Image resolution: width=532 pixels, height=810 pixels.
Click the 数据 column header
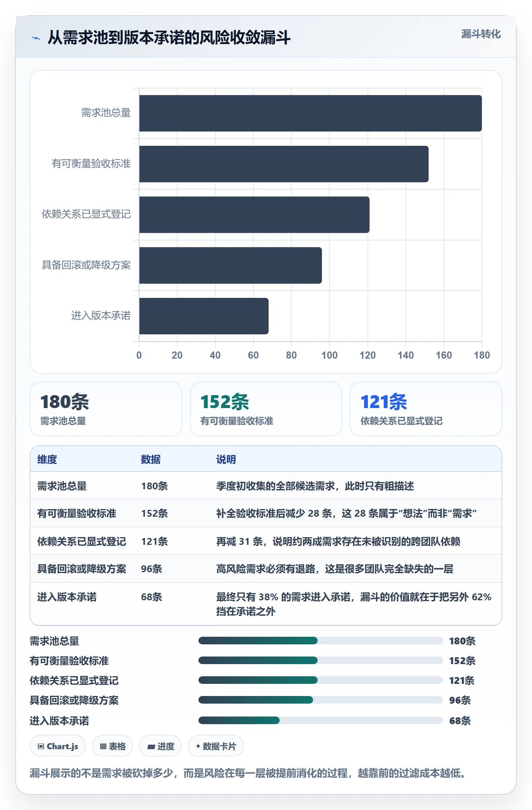tap(151, 459)
